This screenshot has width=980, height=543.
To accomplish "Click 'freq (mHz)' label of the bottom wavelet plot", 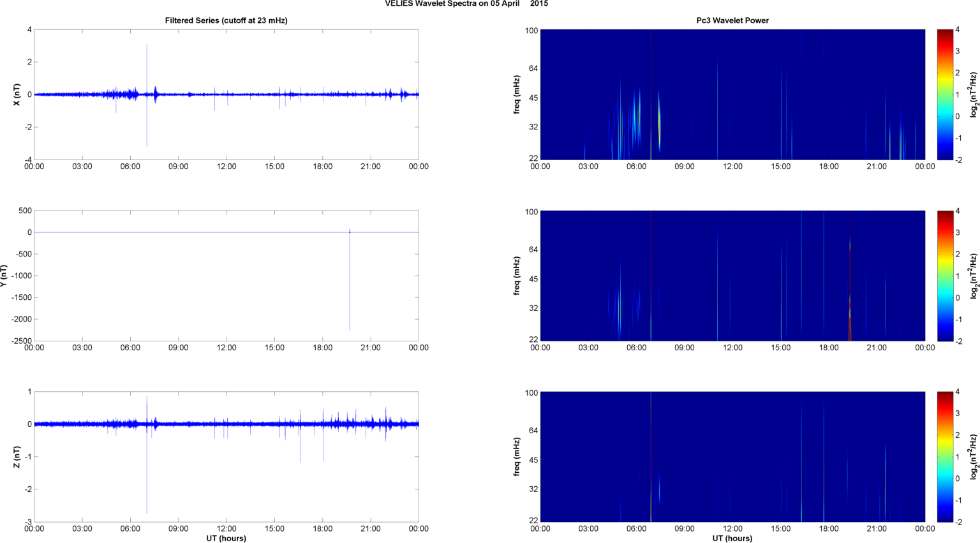I will point(517,457).
